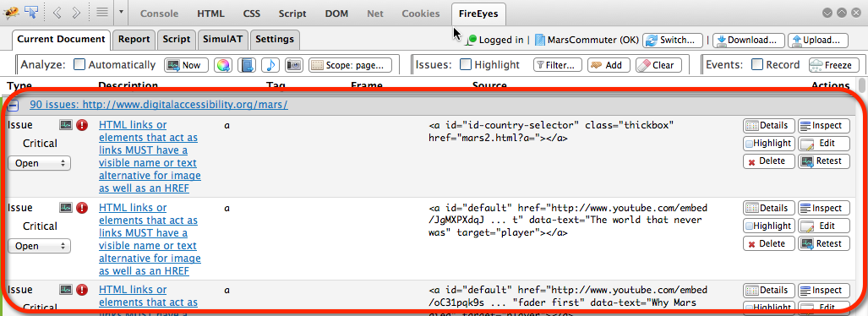Edit the id-country-selector issue

coord(824,144)
